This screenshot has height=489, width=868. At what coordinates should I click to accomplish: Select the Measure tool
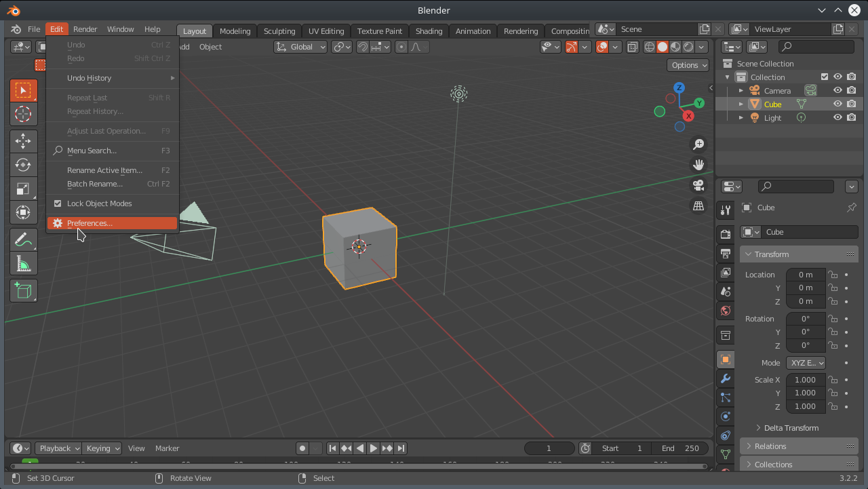[23, 264]
